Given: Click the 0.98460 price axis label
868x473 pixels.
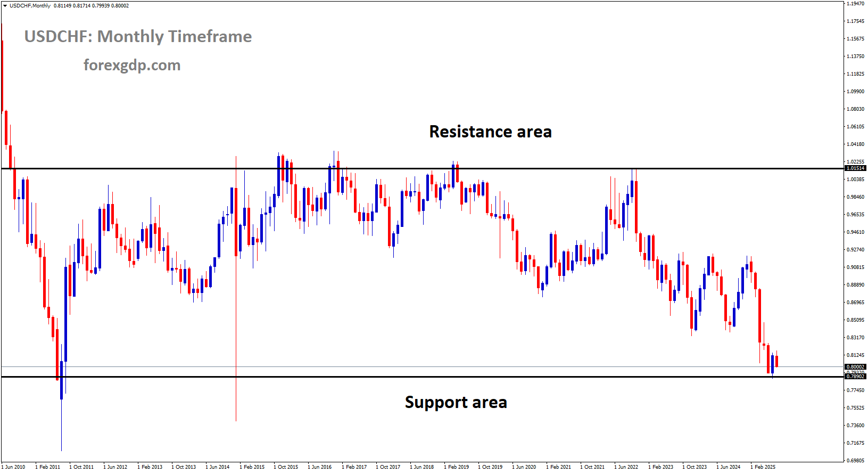Looking at the screenshot, I should click(x=855, y=197).
